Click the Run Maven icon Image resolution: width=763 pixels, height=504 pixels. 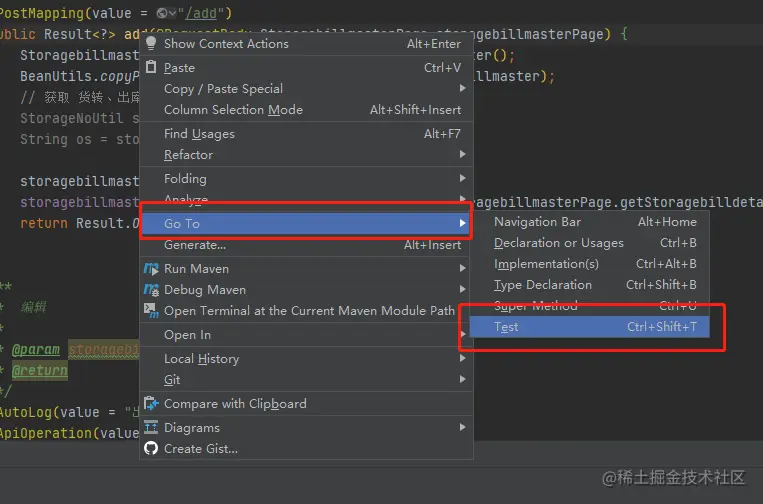pos(152,269)
